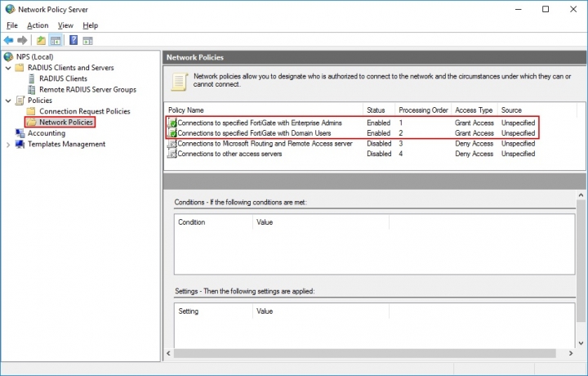
Task: Sort by the Access Type column header
Action: (x=474, y=110)
